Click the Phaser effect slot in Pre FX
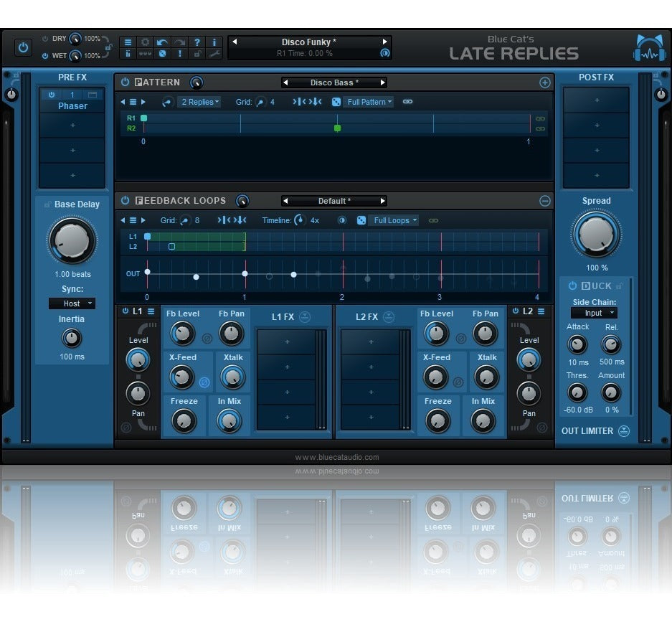 pos(72,106)
